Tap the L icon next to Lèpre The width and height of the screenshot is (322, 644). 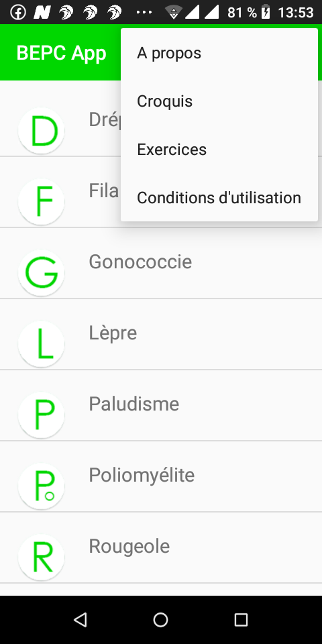(x=41, y=343)
